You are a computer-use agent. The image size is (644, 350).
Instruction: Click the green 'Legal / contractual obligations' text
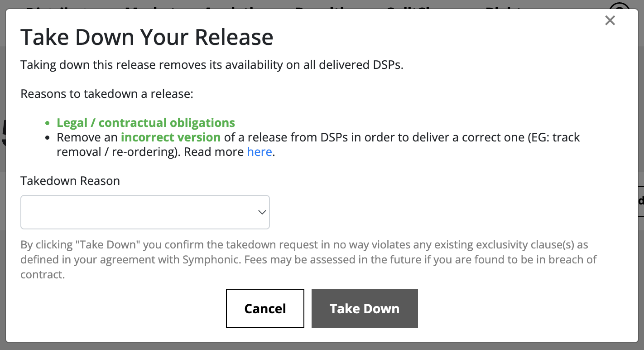146,123
